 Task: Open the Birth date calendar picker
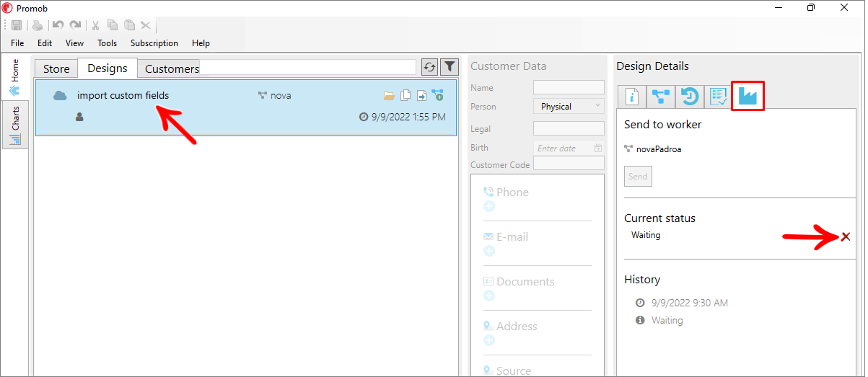point(598,148)
